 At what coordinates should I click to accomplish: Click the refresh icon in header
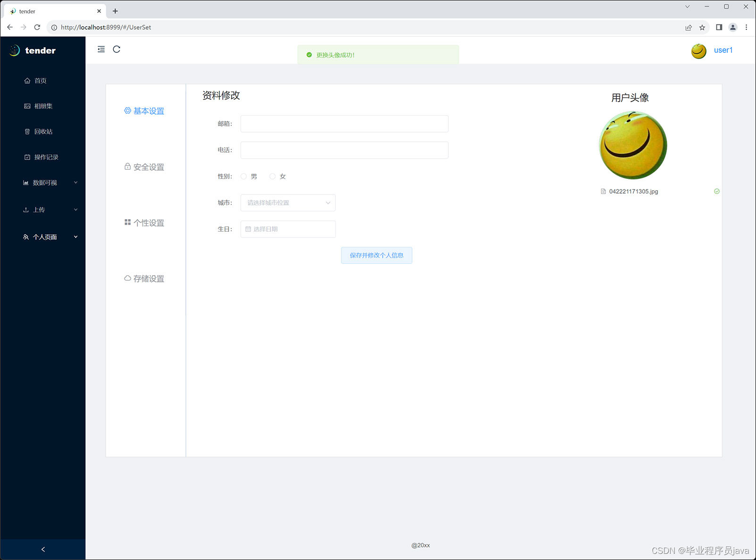pos(117,49)
